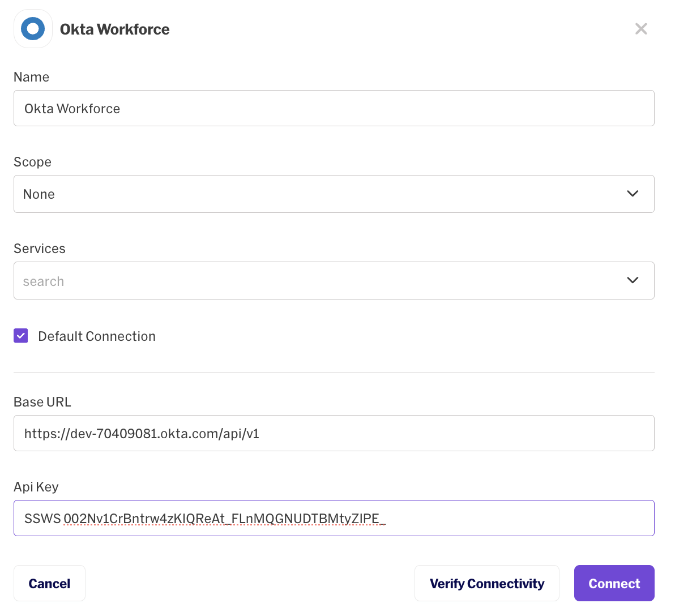Click Verify Connectivity
675x616 pixels.
[486, 583]
